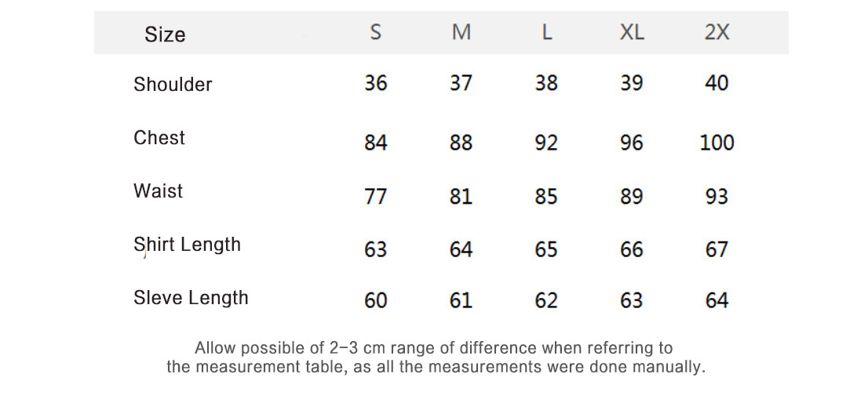Click the Sleve Length row label
This screenshot has width=868, height=410.
tap(191, 298)
